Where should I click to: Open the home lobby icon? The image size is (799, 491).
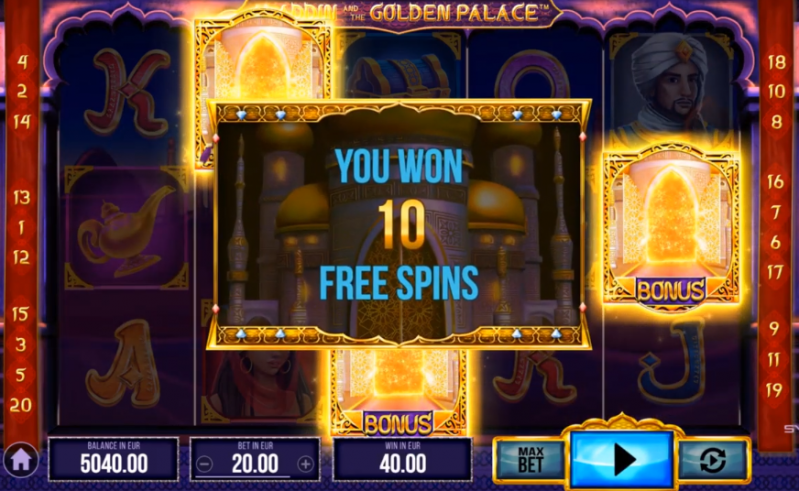coord(21,460)
